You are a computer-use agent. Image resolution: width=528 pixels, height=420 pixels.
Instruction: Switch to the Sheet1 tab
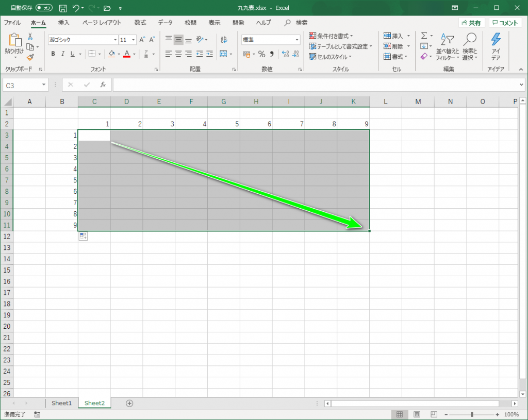[x=61, y=403]
